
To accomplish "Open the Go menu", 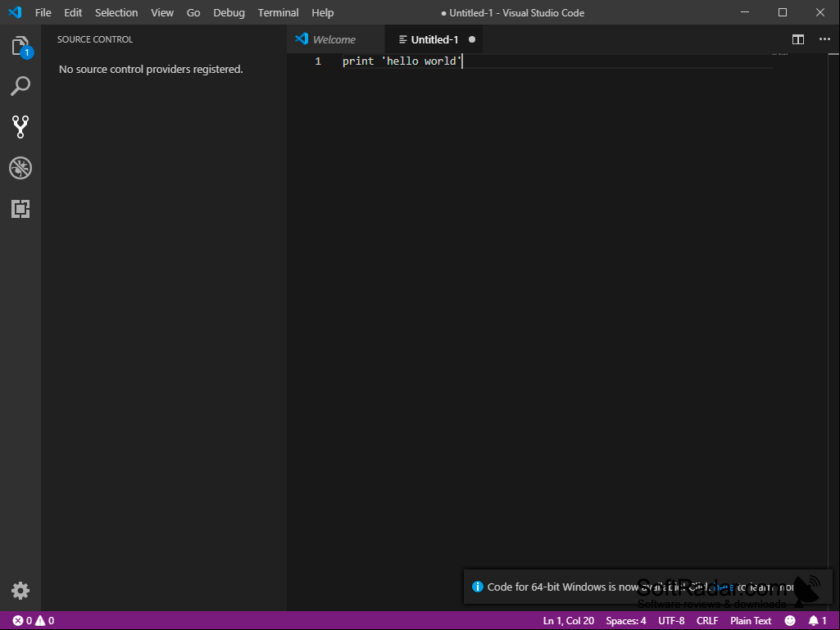I will click(x=193, y=12).
